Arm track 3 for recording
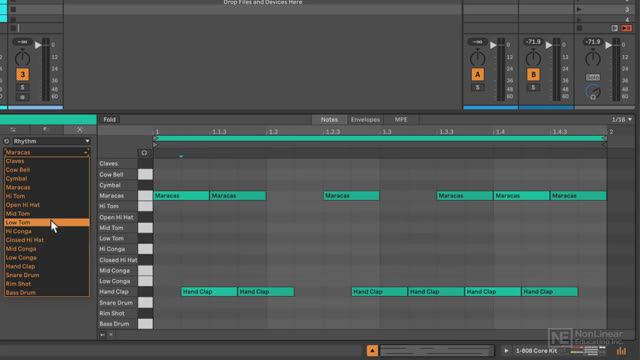Screen dimensions: 640x360 pyautogui.click(x=22, y=97)
